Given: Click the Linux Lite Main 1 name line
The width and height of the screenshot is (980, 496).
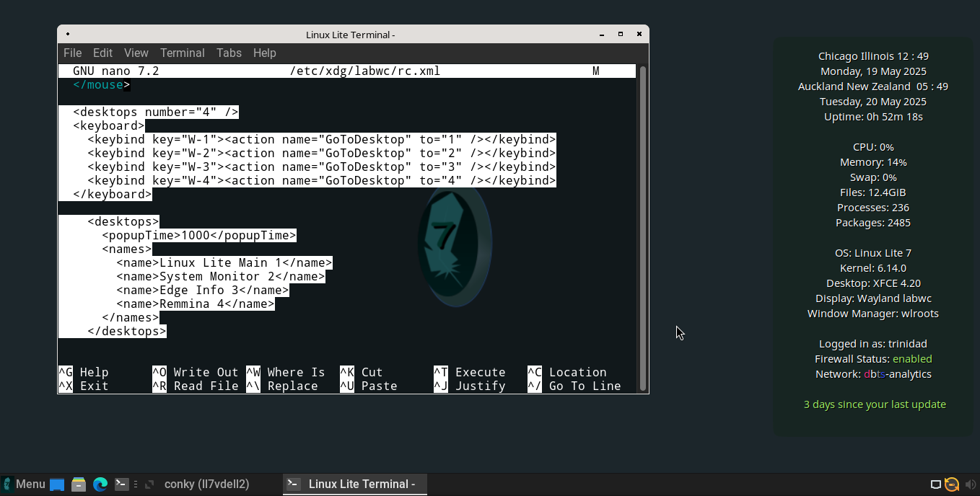Looking at the screenshot, I should tap(224, 262).
